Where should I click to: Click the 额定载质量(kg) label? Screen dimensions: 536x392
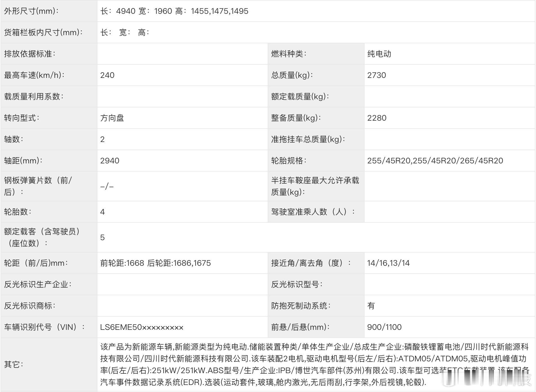tap(300, 97)
